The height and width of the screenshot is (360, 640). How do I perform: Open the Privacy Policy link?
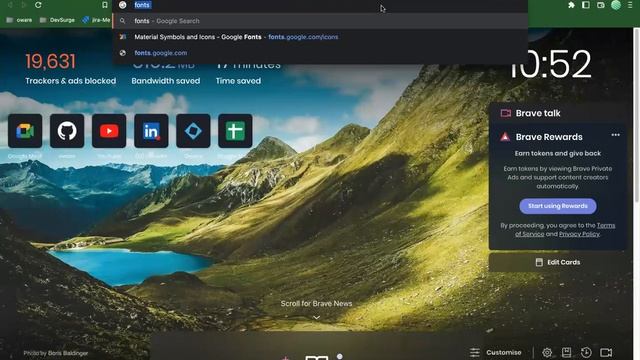(x=579, y=234)
